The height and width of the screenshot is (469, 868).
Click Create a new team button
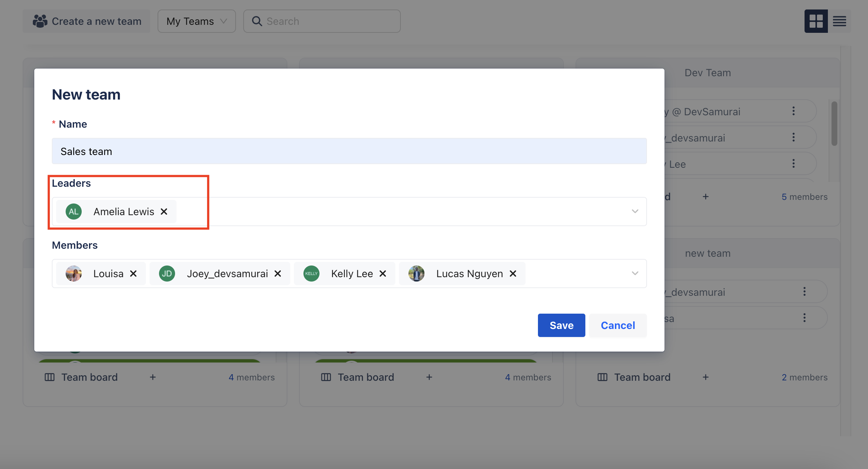(87, 21)
